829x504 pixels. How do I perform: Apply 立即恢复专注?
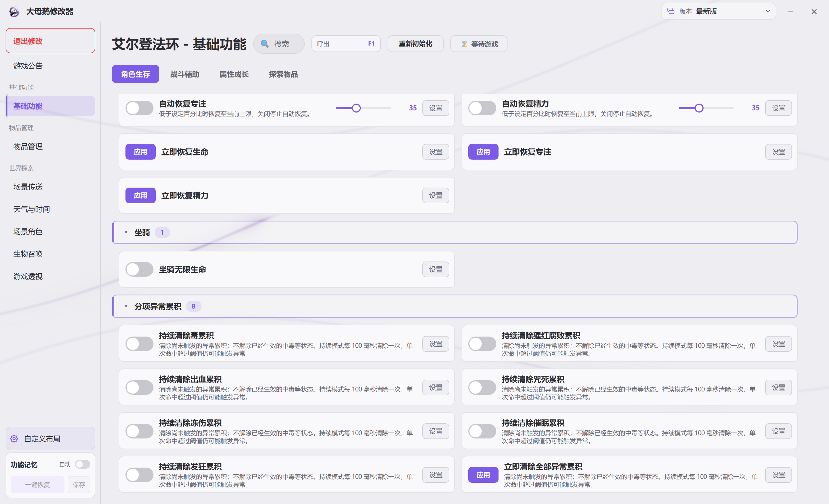pyautogui.click(x=483, y=152)
